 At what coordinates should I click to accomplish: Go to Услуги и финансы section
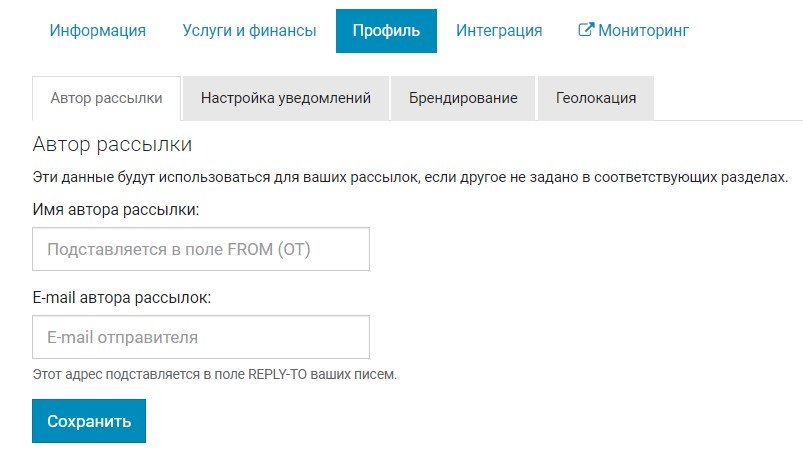(249, 31)
